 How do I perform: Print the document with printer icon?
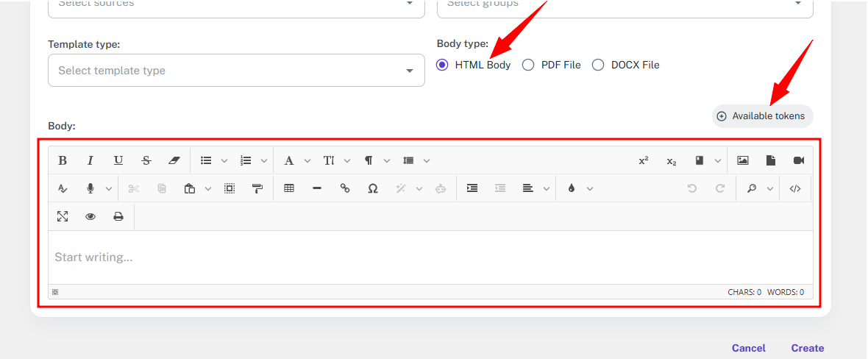click(x=118, y=216)
